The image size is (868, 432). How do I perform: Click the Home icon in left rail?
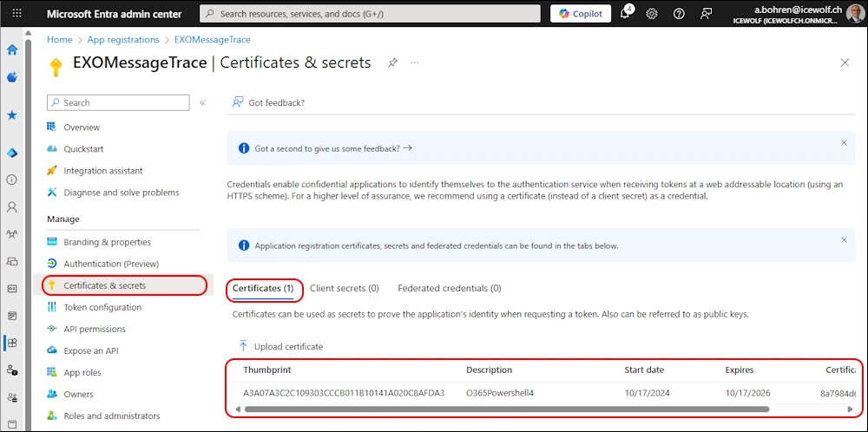pyautogui.click(x=12, y=50)
